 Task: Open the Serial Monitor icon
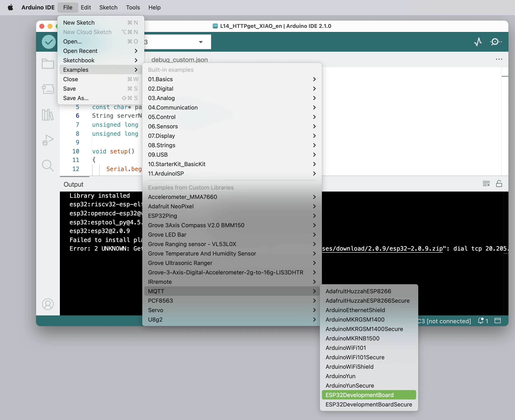(x=495, y=42)
